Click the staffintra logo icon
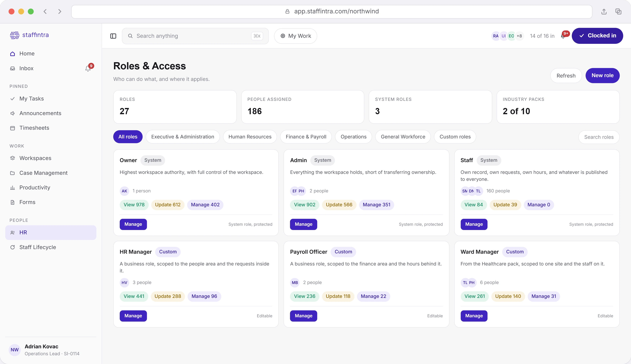631x364 pixels. (14, 35)
